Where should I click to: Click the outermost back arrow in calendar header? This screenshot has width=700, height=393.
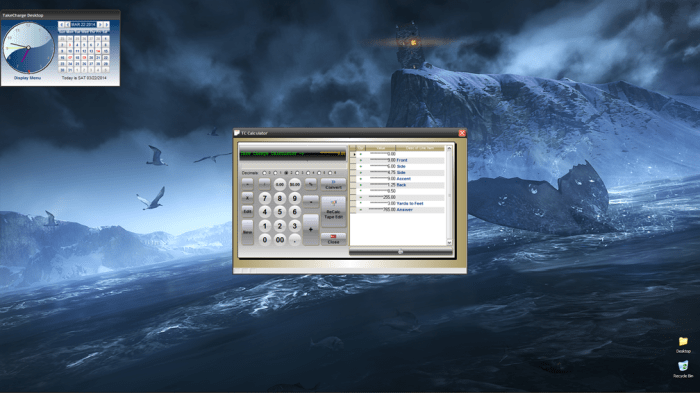coord(61,25)
